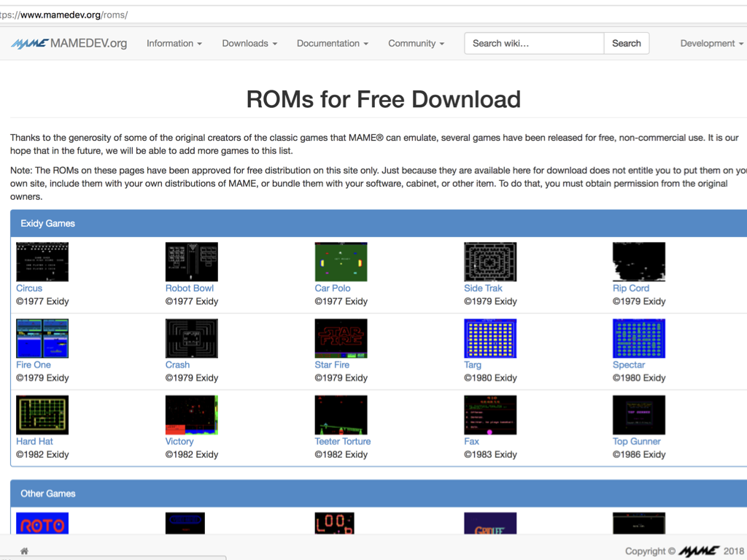Open the Car Polo game thumbnail
The image size is (747, 560).
[341, 262]
